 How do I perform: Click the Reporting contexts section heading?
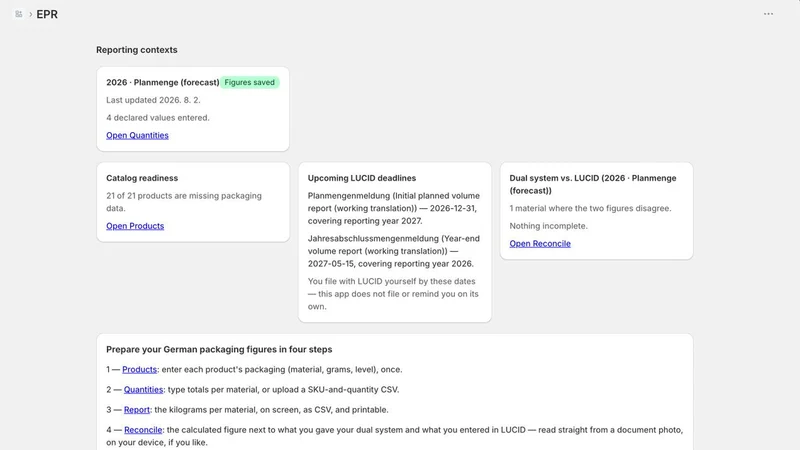137,49
